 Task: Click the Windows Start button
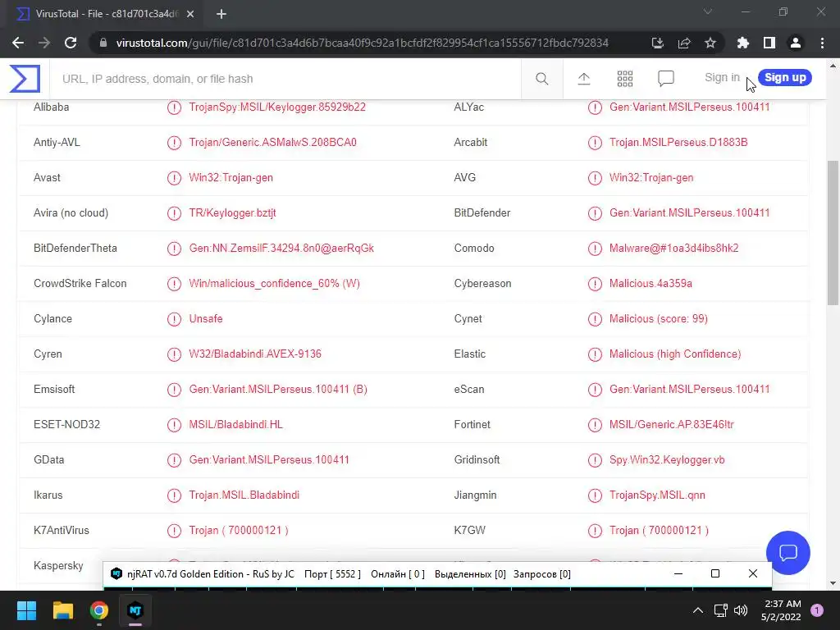[26, 610]
